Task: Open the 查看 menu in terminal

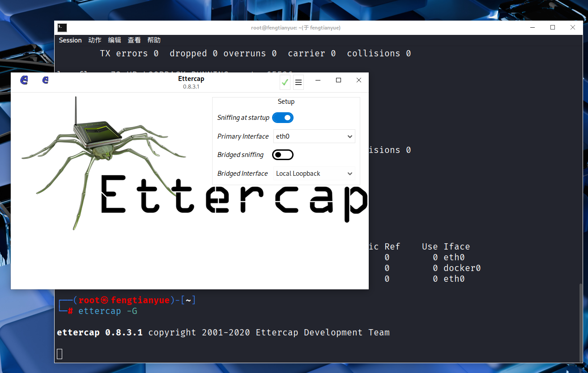Action: (x=134, y=40)
